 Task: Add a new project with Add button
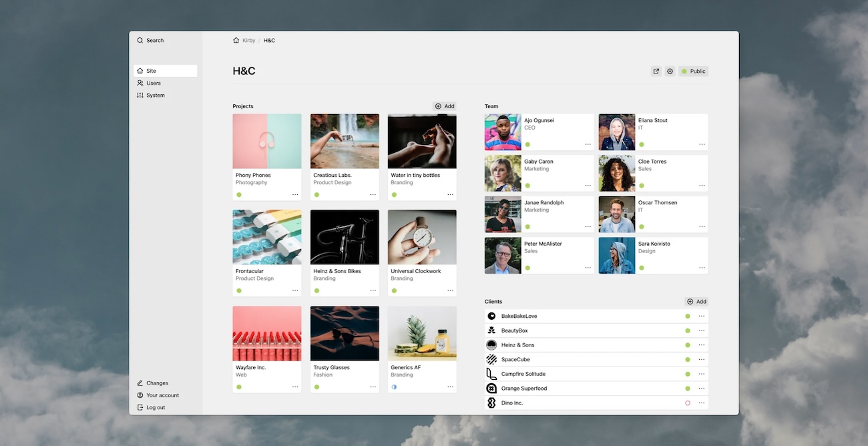click(445, 106)
